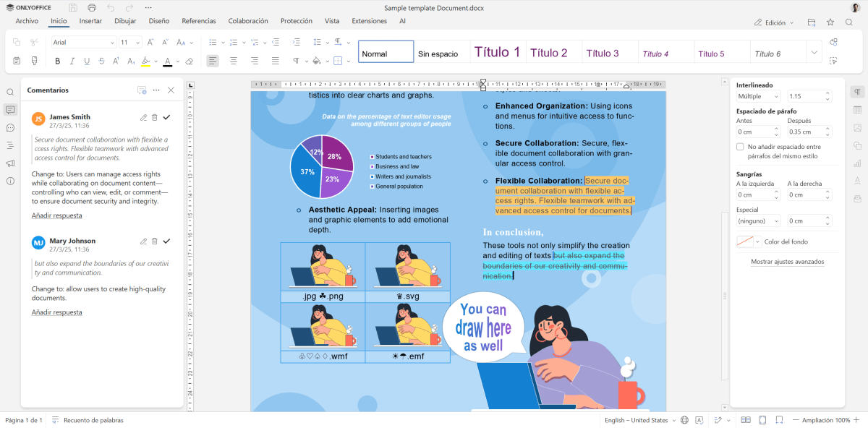Expand the paragraph styles gallery arrow

814,52
